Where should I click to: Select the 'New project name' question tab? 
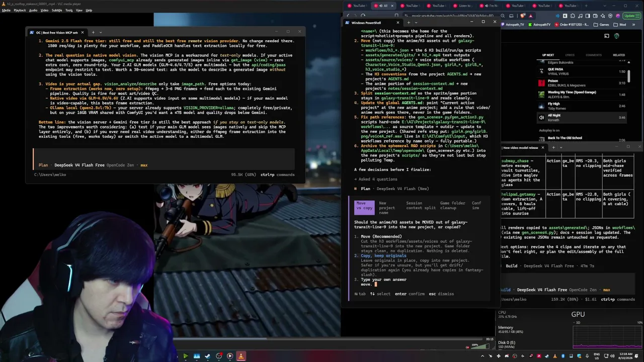pos(387,208)
